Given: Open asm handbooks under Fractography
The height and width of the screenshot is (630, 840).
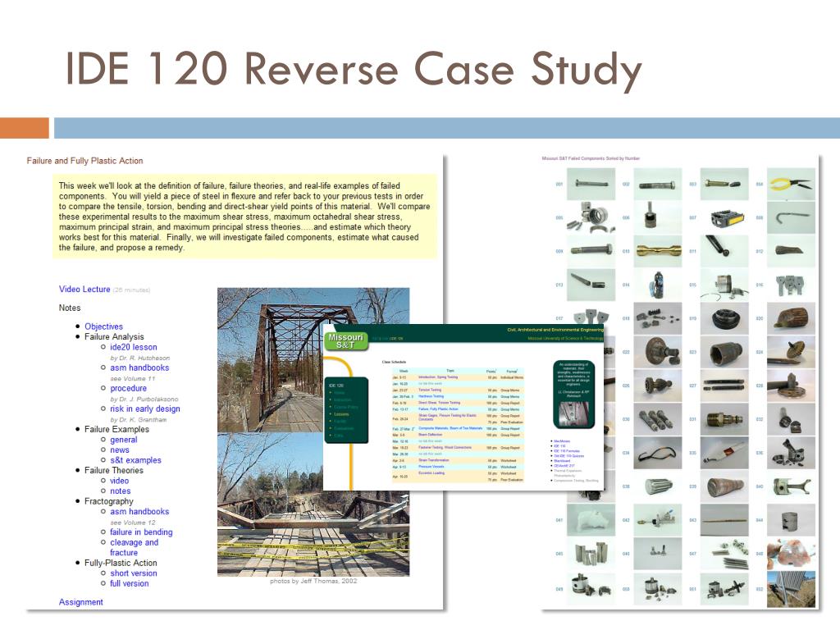Looking at the screenshot, I should 139,512.
